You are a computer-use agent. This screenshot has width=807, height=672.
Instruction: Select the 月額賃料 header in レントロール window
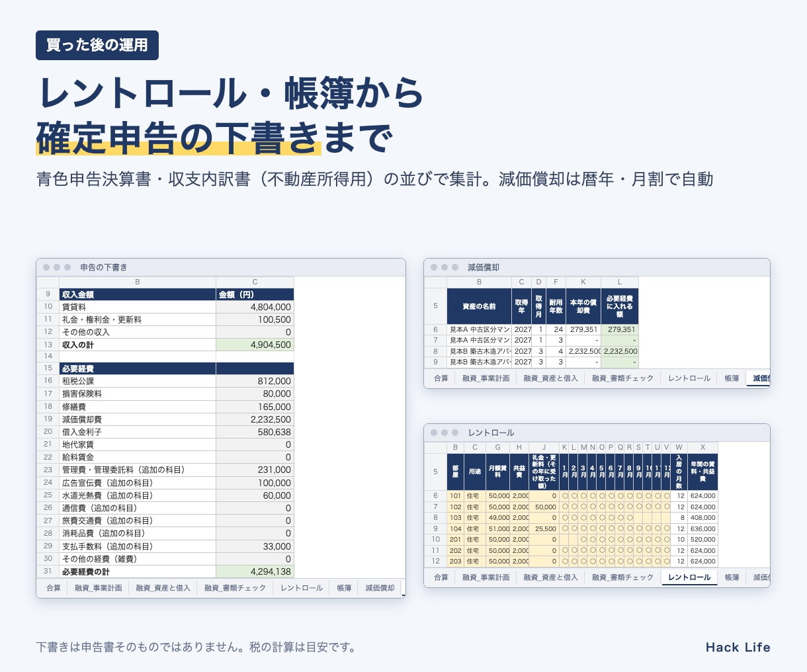[x=497, y=472]
